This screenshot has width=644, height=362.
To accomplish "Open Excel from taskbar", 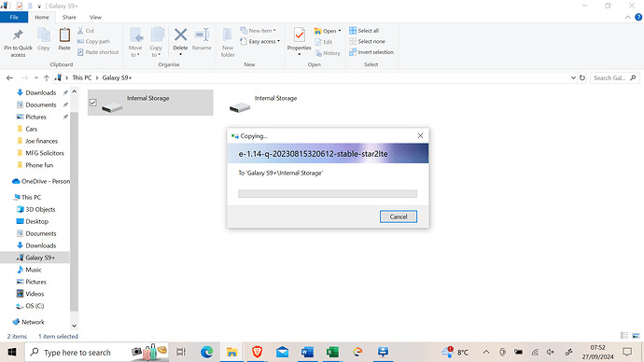I will click(332, 352).
